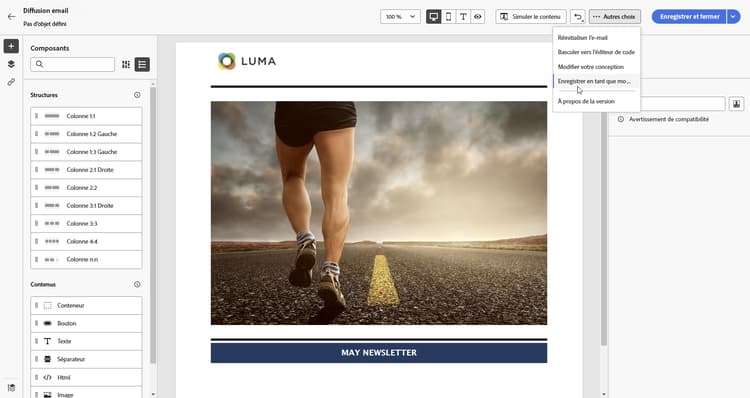Select the MAY NEWSLETTER banner
Image resolution: width=750 pixels, height=398 pixels.
pyautogui.click(x=379, y=353)
